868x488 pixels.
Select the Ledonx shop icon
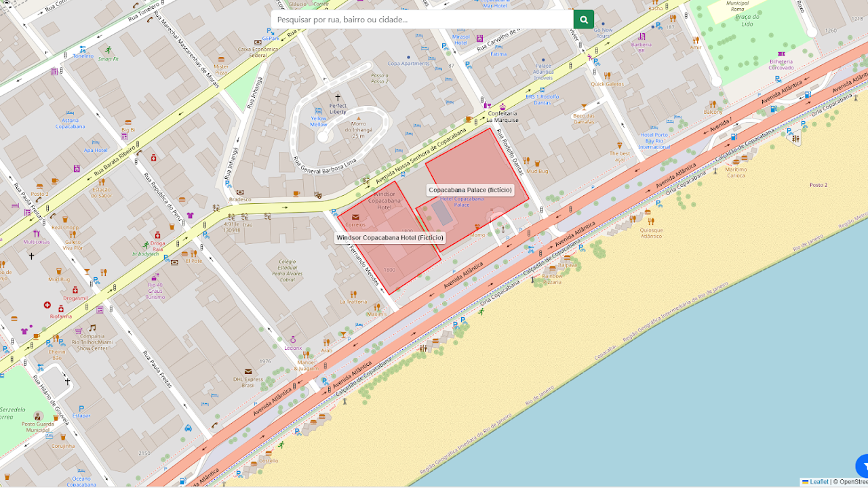click(293, 339)
